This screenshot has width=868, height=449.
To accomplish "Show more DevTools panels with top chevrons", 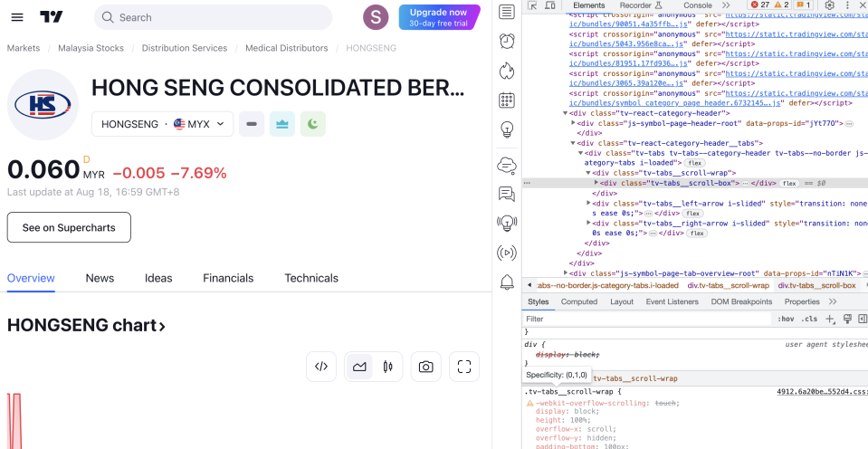I will pos(726,5).
